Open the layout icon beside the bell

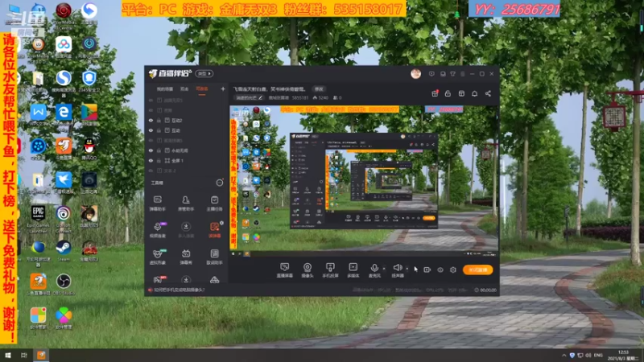coord(461,93)
